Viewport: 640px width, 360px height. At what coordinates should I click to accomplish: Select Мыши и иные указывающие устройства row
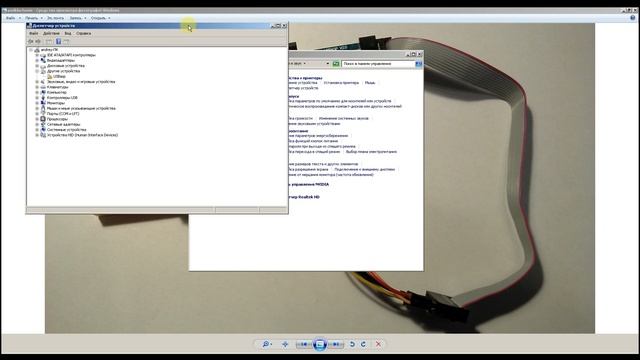(x=81, y=109)
